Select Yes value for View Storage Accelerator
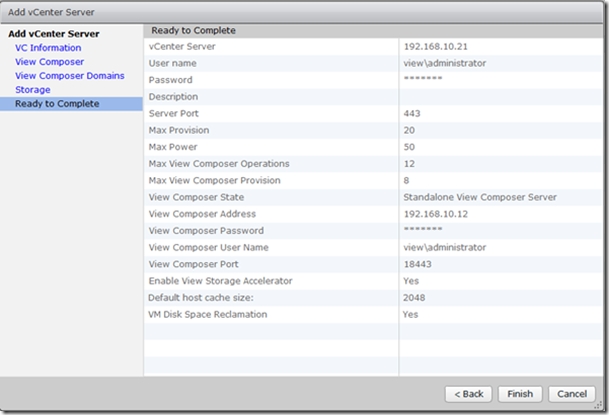This screenshot has width=609, height=415. [411, 280]
